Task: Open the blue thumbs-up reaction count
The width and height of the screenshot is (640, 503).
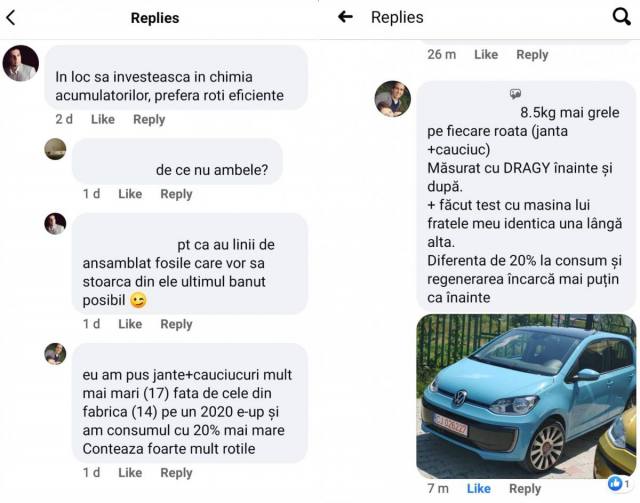Action: pos(619,483)
